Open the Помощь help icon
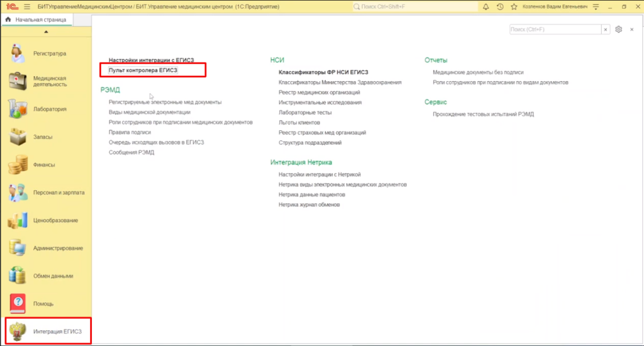 17,304
